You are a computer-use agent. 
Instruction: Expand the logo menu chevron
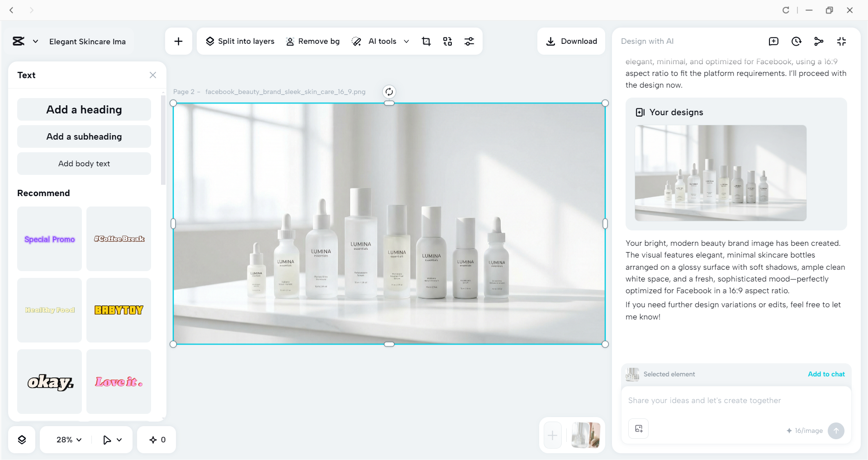pos(36,42)
